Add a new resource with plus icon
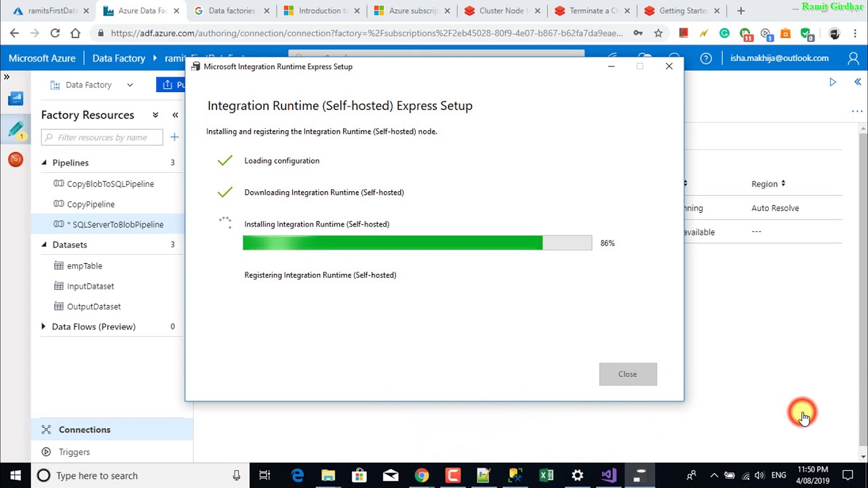 174,138
